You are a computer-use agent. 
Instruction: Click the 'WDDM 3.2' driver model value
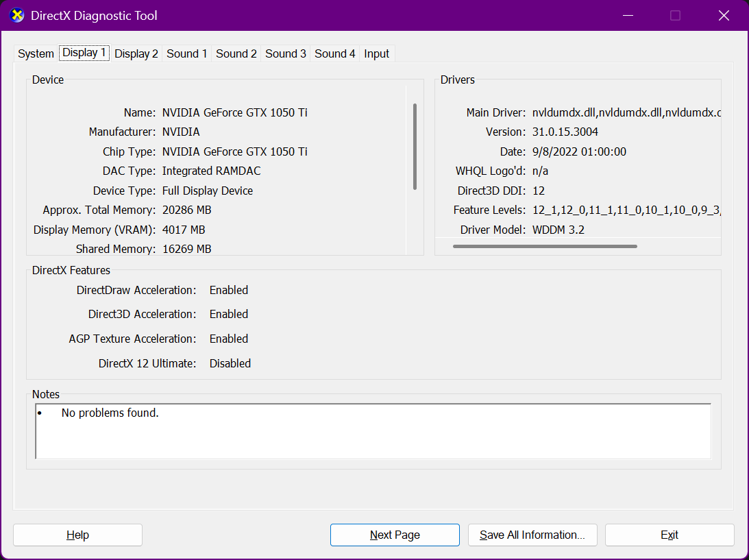tap(558, 230)
